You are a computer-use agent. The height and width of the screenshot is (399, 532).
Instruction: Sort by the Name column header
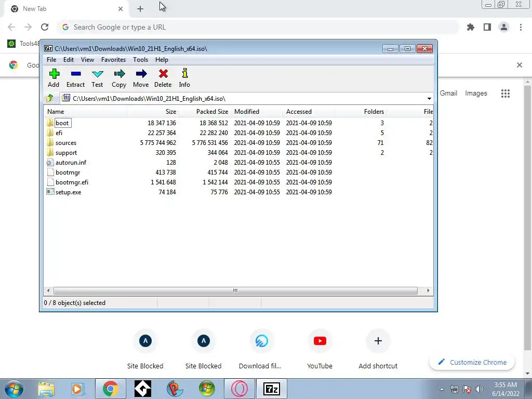coord(86,112)
